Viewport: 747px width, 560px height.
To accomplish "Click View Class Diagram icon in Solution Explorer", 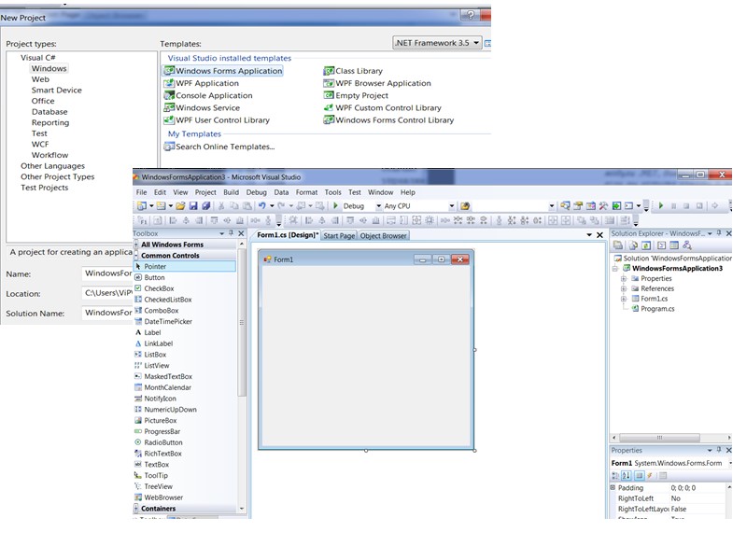I will tap(686, 245).
